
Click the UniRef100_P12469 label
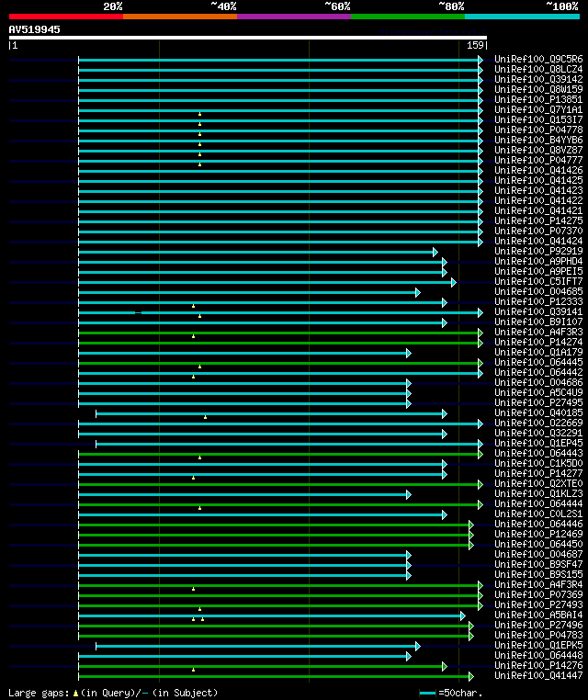pos(538,534)
